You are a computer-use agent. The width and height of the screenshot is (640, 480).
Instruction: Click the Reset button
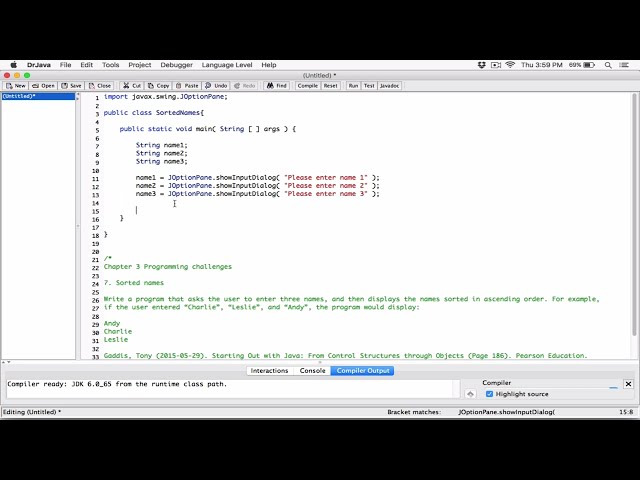click(331, 86)
